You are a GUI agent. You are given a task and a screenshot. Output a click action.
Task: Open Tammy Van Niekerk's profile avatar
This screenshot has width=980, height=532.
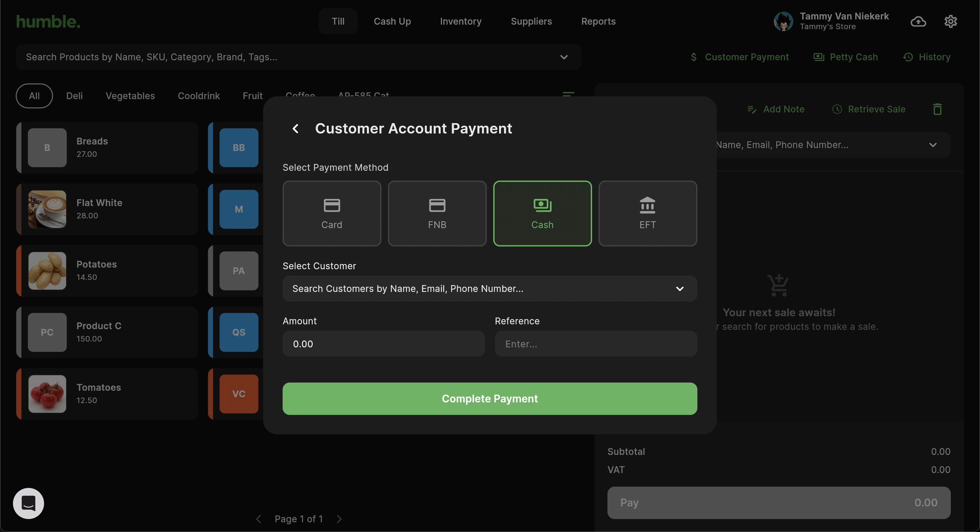point(783,21)
